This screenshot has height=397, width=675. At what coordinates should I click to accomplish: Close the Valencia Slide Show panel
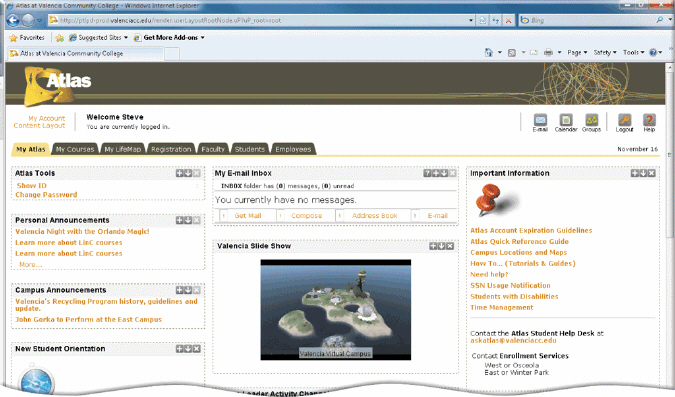coord(450,246)
